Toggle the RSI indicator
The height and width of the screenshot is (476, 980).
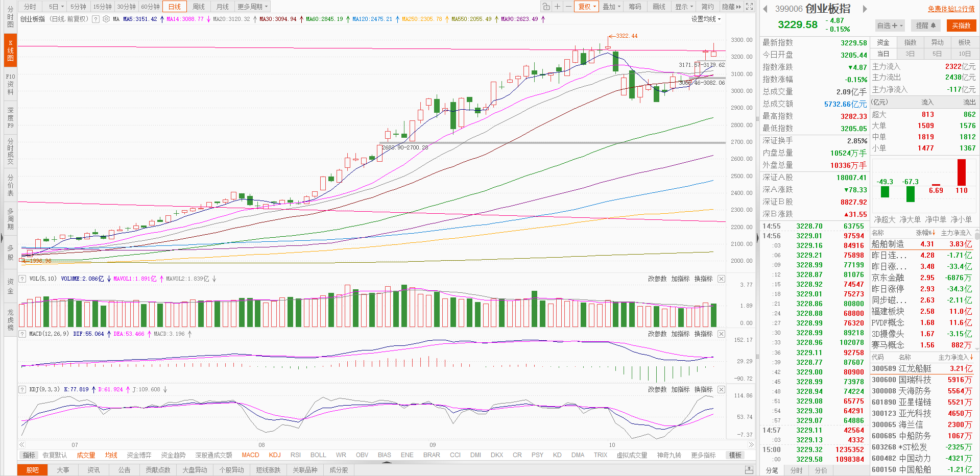(295, 455)
